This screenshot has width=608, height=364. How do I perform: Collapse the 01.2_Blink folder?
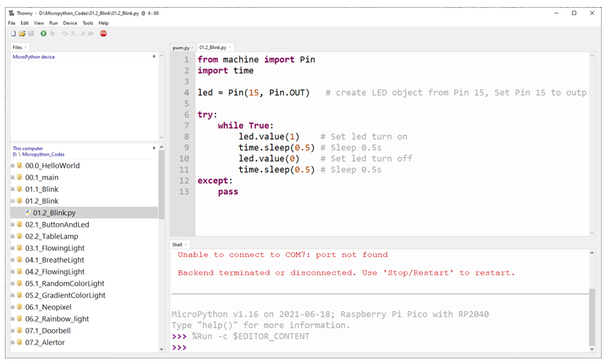click(x=13, y=201)
